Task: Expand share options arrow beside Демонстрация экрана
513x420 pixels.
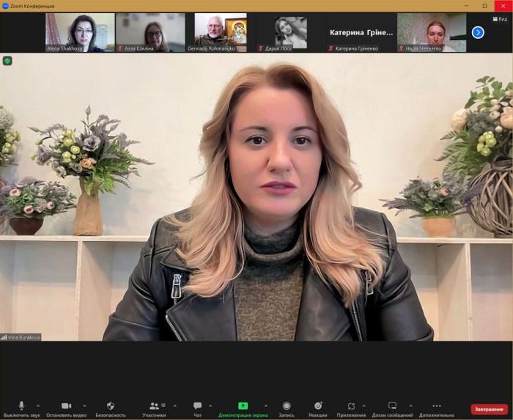Action: point(265,405)
